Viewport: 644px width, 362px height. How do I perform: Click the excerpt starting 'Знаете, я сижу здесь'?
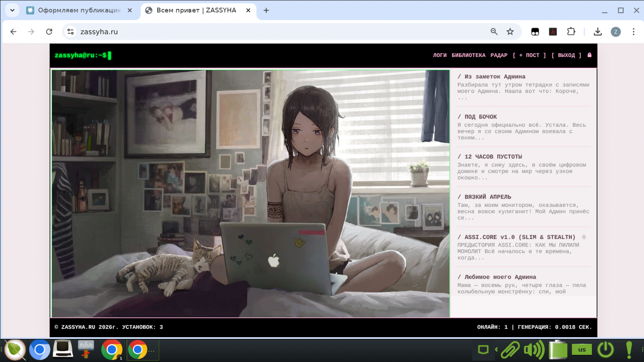point(522,171)
